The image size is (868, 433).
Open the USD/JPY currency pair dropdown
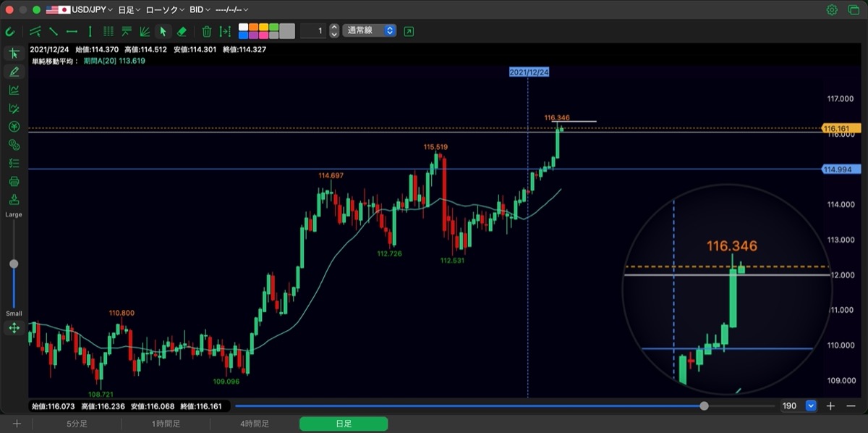(x=78, y=10)
